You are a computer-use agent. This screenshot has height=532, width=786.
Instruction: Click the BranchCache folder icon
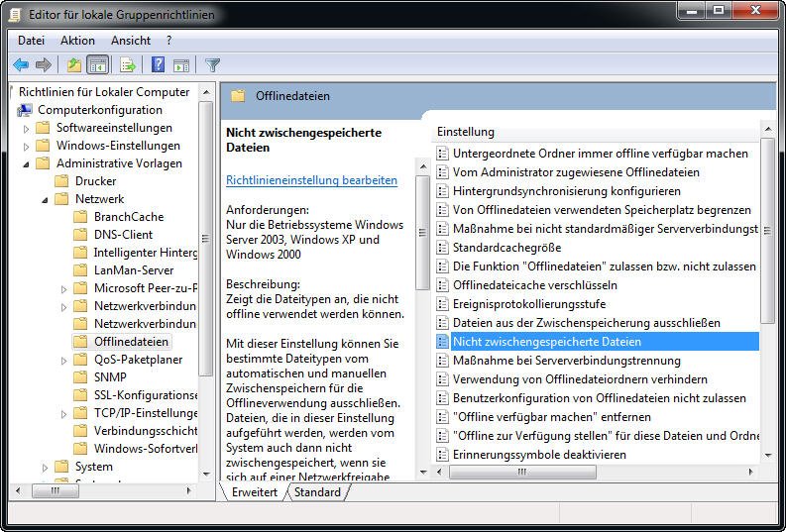tap(80, 216)
